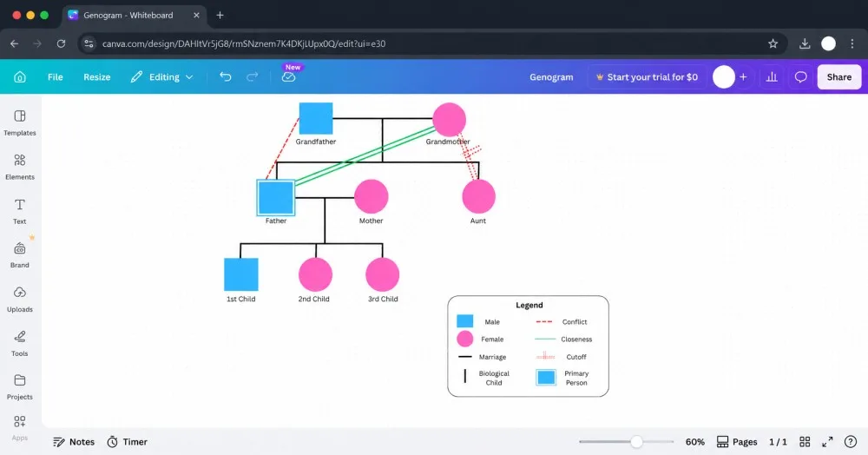868x455 pixels.
Task: Expand the Editing mode dropdown
Action: click(161, 77)
